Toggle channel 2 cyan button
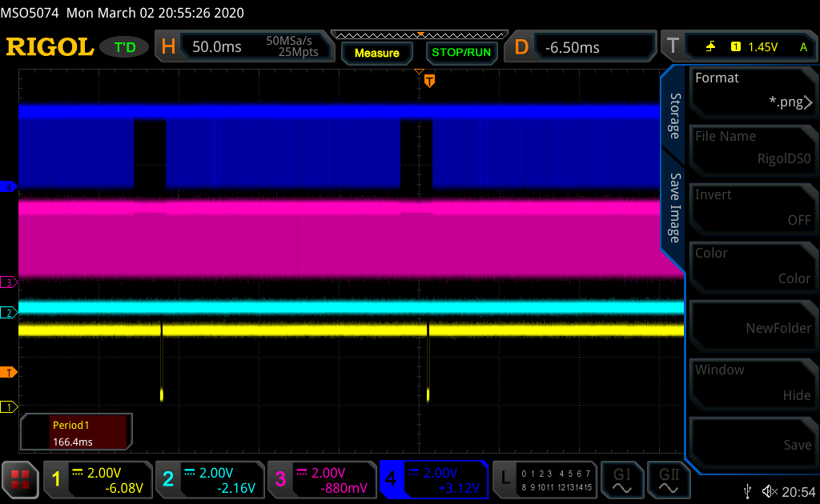Screen dimensions: 820x504 click(x=209, y=479)
